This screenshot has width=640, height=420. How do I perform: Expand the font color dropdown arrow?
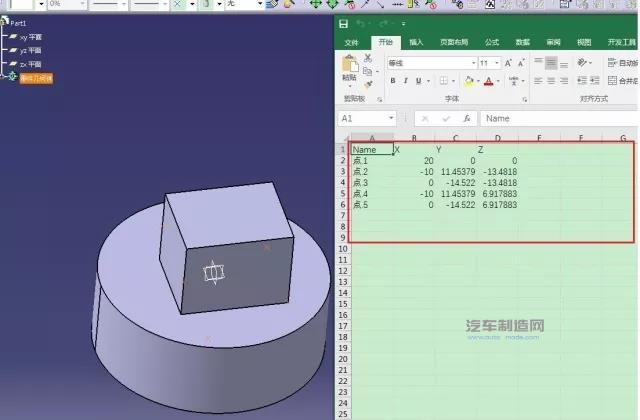pos(498,81)
